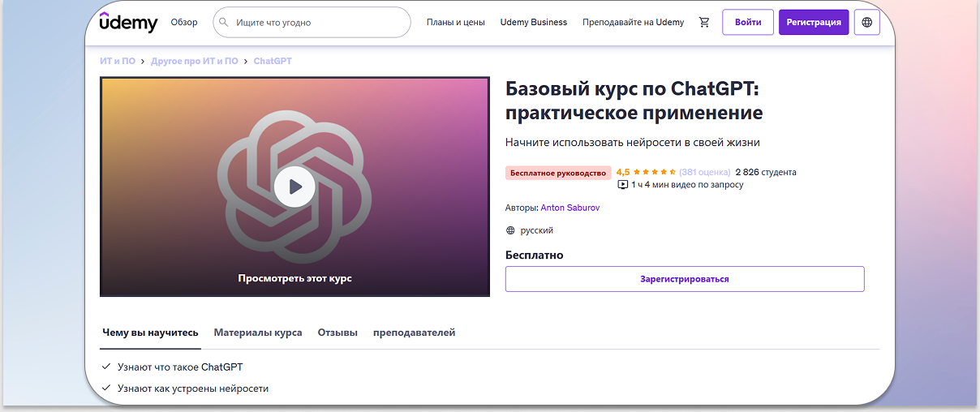Open Планы и цены page
Viewport: 980px width, 412px height.
pyautogui.click(x=456, y=22)
